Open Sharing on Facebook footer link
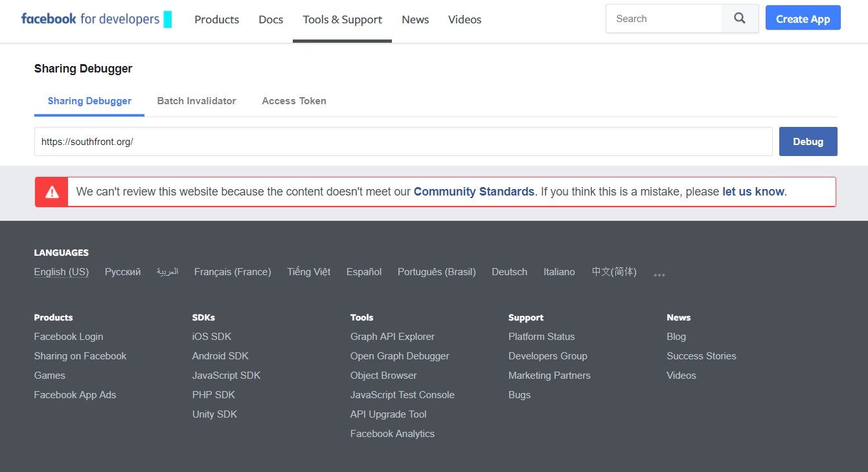The height and width of the screenshot is (472, 868). click(x=80, y=356)
